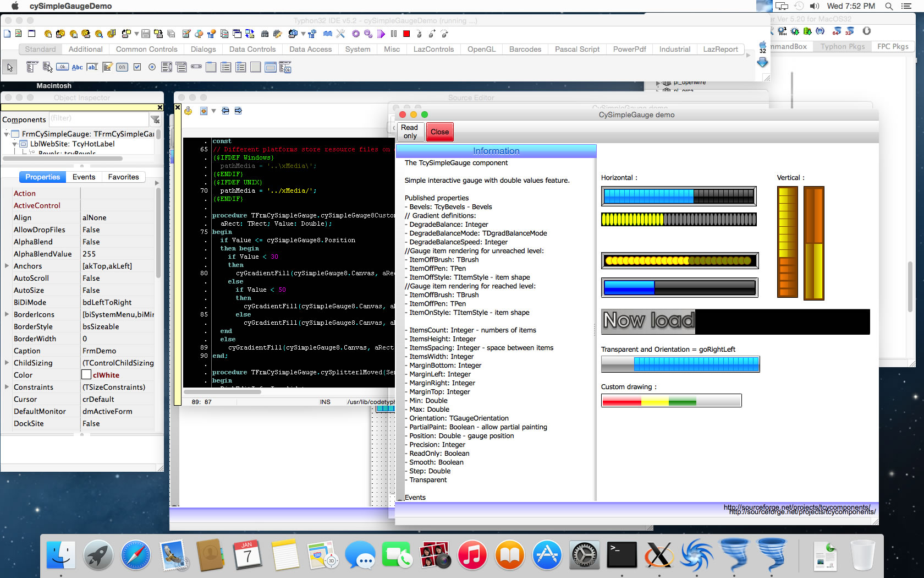This screenshot has width=924, height=578.
Task: Select the TRadioGroup component icon
Action: [x=226, y=67]
